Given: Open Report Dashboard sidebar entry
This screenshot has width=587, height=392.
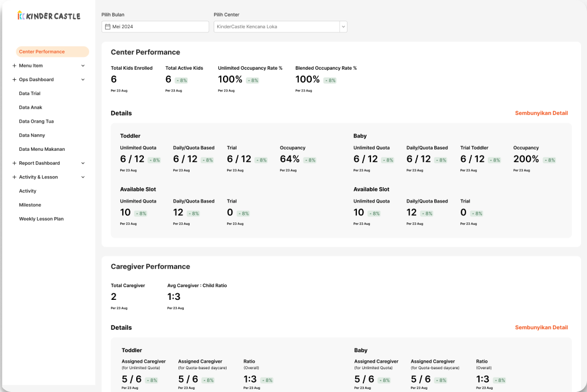Looking at the screenshot, I should (39, 163).
